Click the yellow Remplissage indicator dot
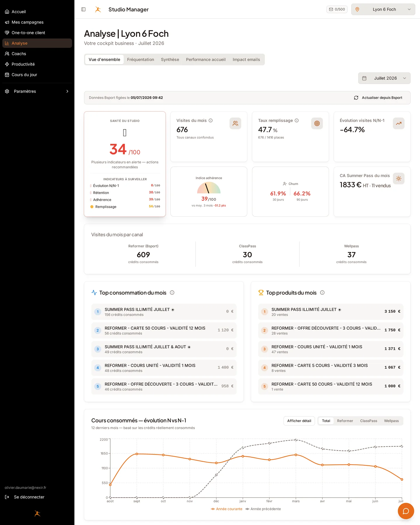 tap(92, 207)
